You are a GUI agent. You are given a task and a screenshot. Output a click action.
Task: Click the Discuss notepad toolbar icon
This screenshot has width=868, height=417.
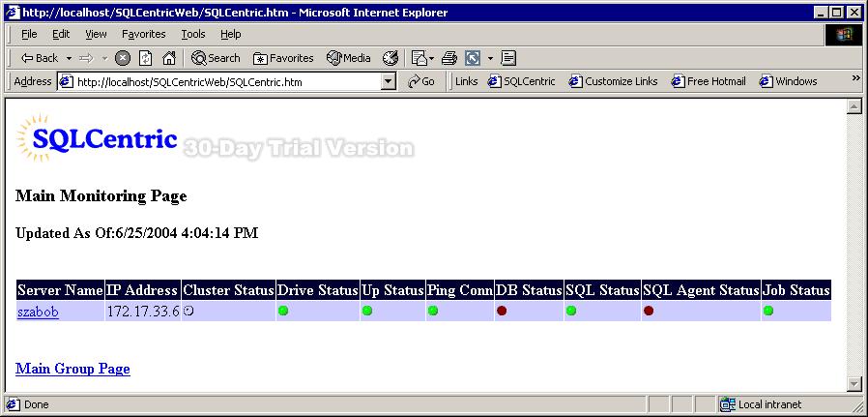pos(508,58)
